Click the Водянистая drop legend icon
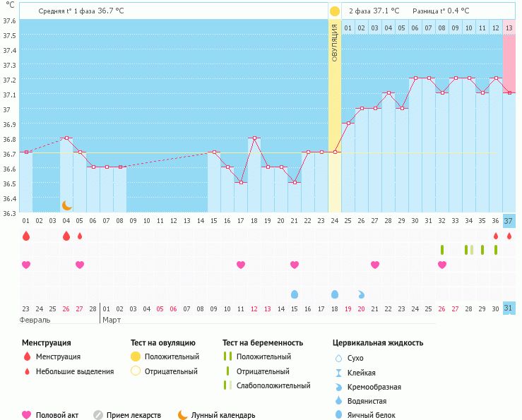Screen dimensions: 522x420 coord(338,401)
